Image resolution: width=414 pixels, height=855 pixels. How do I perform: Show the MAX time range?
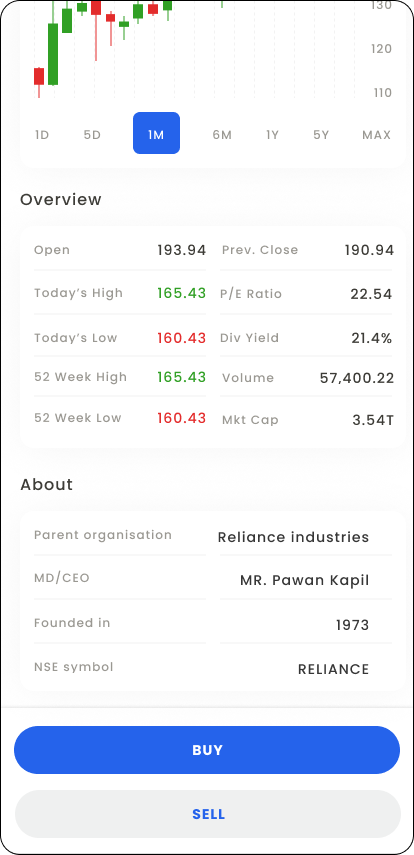[376, 135]
